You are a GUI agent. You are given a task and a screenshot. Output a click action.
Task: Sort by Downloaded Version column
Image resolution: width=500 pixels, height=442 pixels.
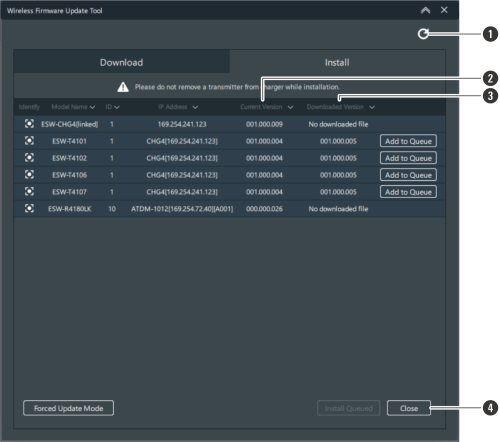click(341, 107)
